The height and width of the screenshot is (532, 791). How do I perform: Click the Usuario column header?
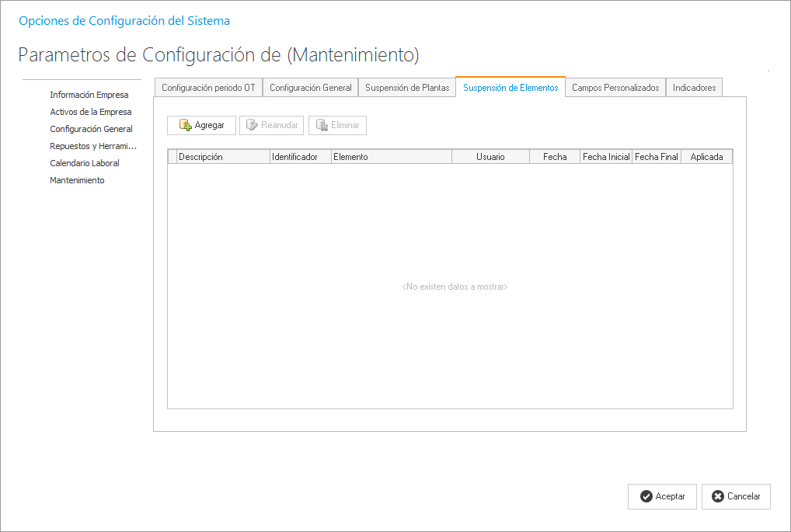490,157
